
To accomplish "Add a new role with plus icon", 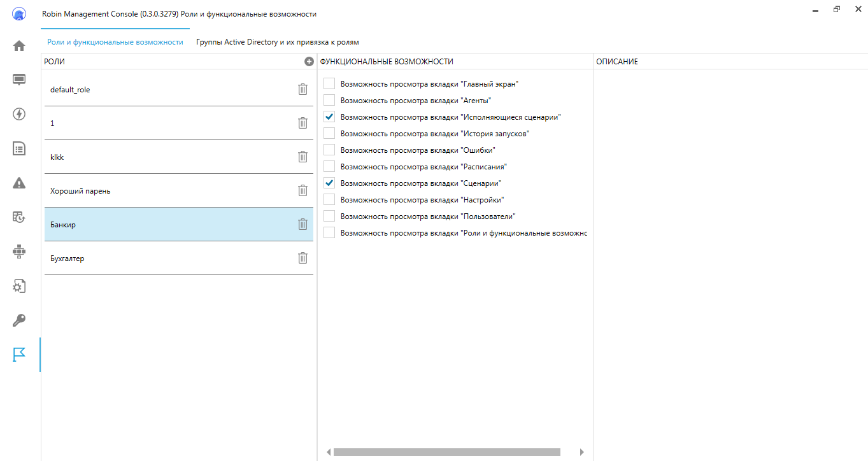I will 309,62.
